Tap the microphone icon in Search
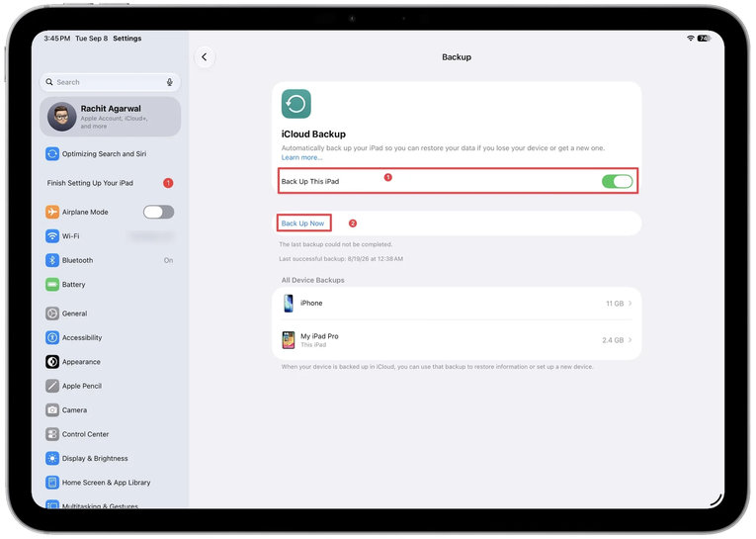 pos(170,82)
